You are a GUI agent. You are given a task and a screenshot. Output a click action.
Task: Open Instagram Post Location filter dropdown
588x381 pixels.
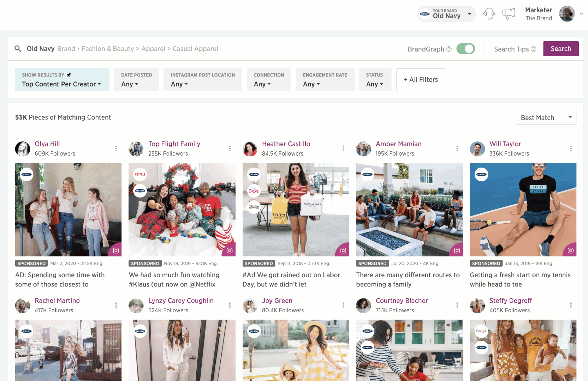203,79
